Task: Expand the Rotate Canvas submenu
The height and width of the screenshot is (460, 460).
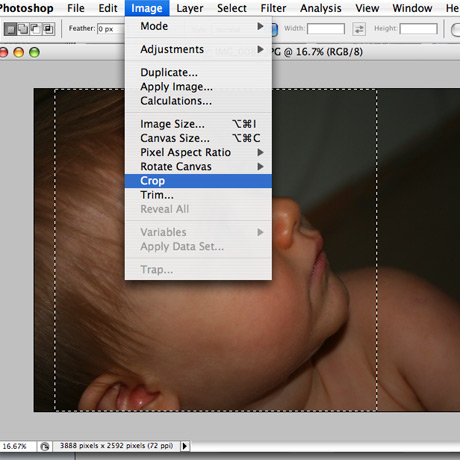Action: [198, 166]
